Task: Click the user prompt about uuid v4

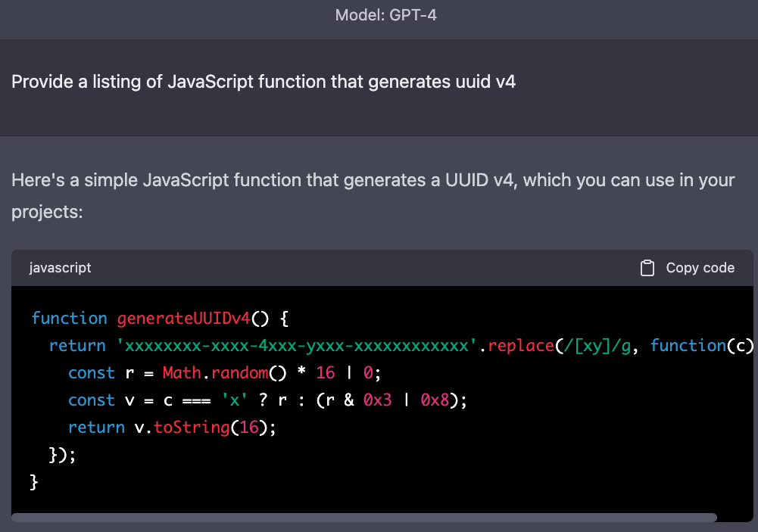Action: click(x=264, y=82)
